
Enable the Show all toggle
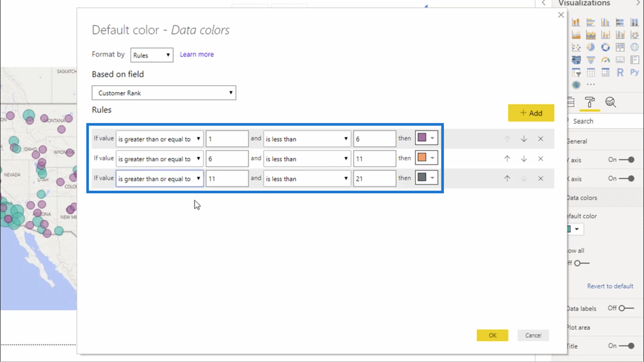pos(582,263)
